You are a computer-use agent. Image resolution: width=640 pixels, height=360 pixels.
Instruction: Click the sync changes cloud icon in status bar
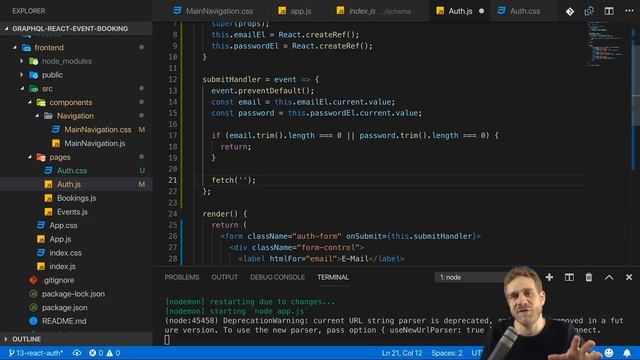pyautogui.click(x=76, y=353)
